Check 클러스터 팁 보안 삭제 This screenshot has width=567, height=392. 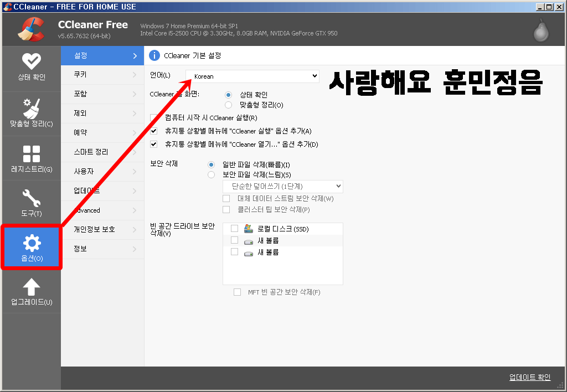tap(226, 209)
